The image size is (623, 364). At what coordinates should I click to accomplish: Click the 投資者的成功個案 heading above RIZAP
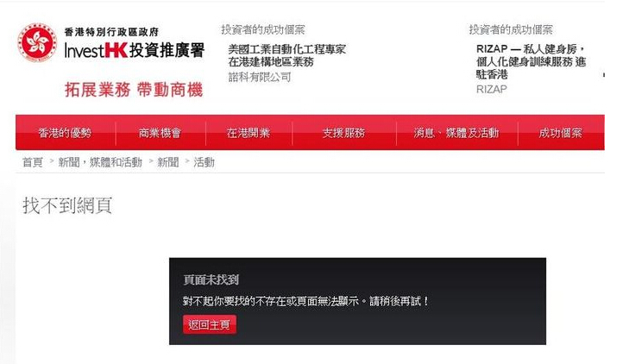coord(511,29)
